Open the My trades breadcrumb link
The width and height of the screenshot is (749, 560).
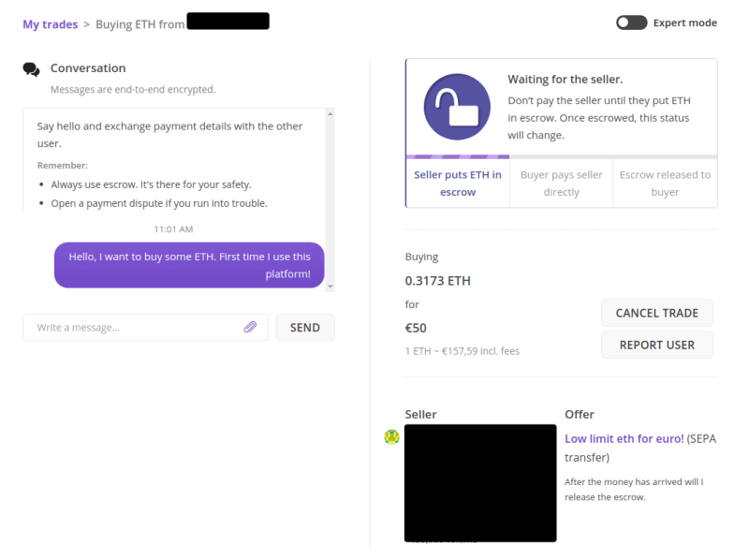[x=51, y=24]
